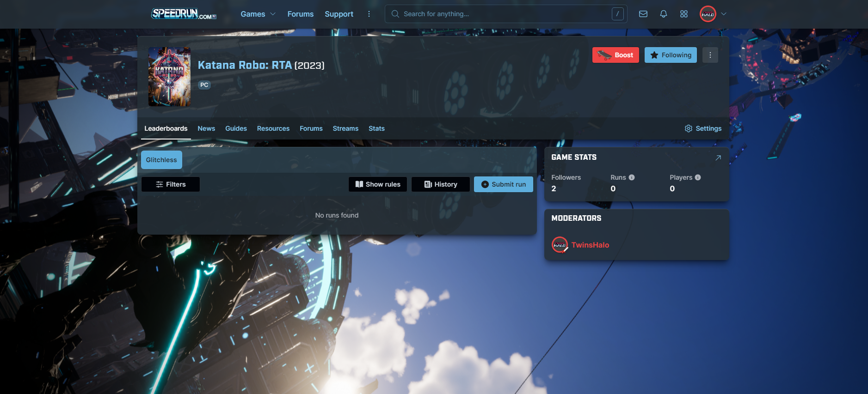Click the Game Stats expand arrow
This screenshot has height=394, width=868.
[x=718, y=158]
